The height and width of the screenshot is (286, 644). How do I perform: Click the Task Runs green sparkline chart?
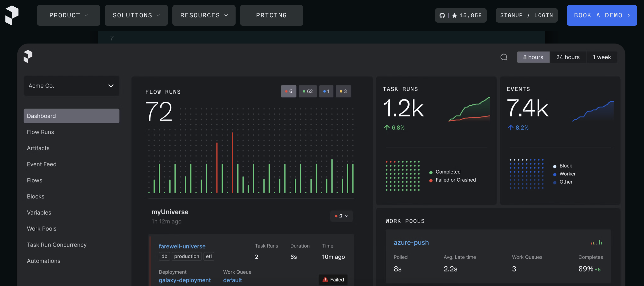[x=469, y=109]
